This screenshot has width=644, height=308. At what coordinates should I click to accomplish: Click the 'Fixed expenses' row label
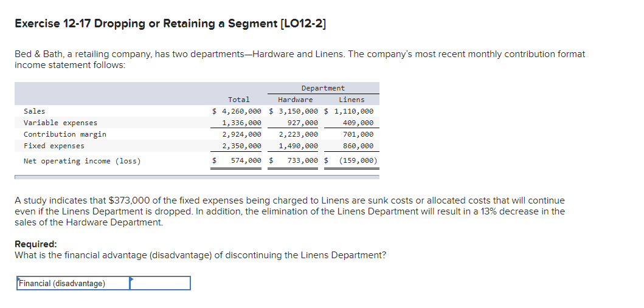click(x=54, y=146)
